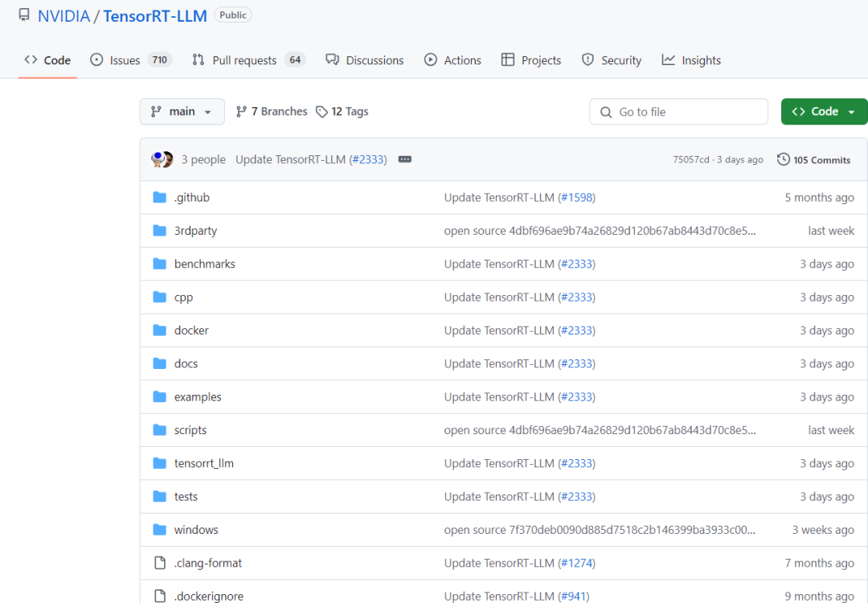Screen dimensions: 868x603
Task: Open the #1598 link in .github row
Action: 577,197
